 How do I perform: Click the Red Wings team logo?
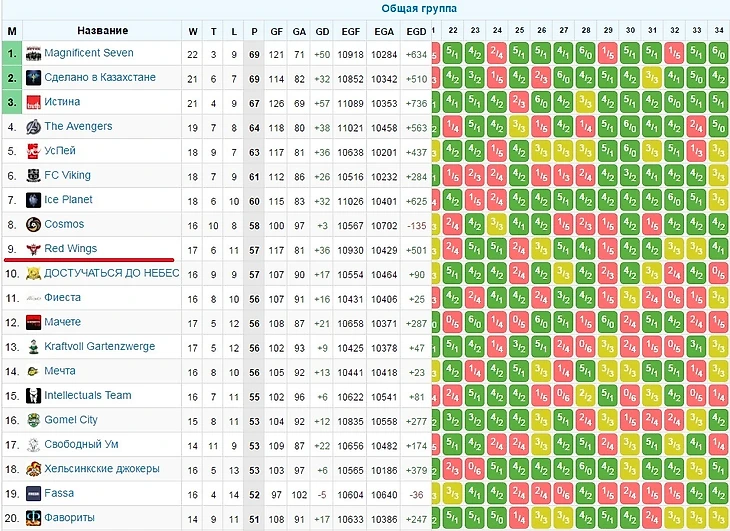(33, 249)
